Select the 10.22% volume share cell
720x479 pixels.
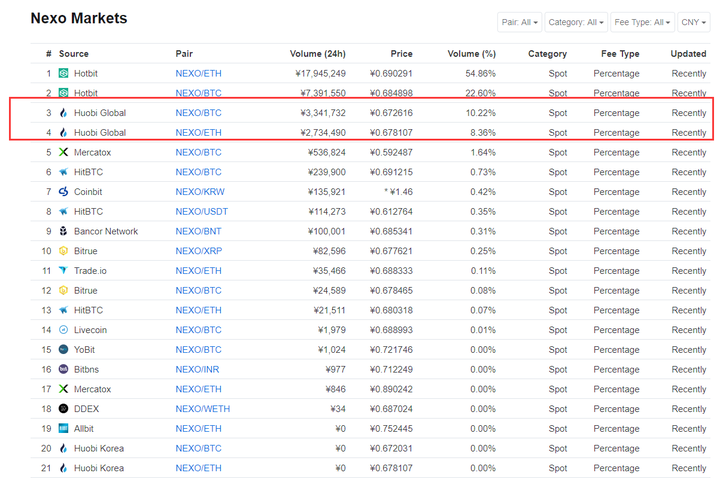point(480,113)
